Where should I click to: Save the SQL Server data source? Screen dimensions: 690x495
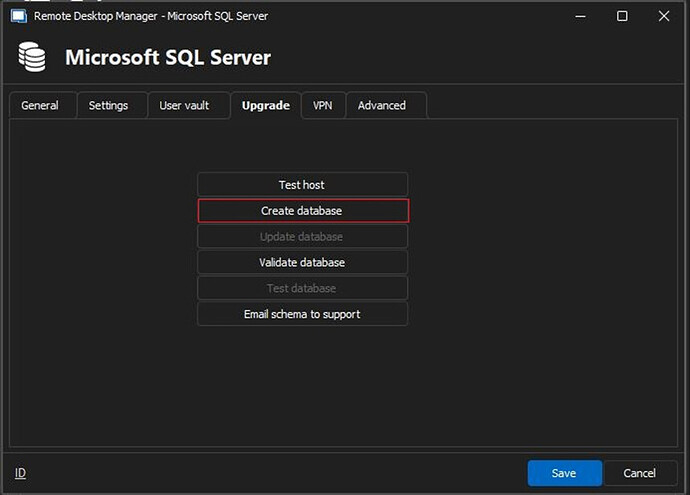click(x=565, y=473)
